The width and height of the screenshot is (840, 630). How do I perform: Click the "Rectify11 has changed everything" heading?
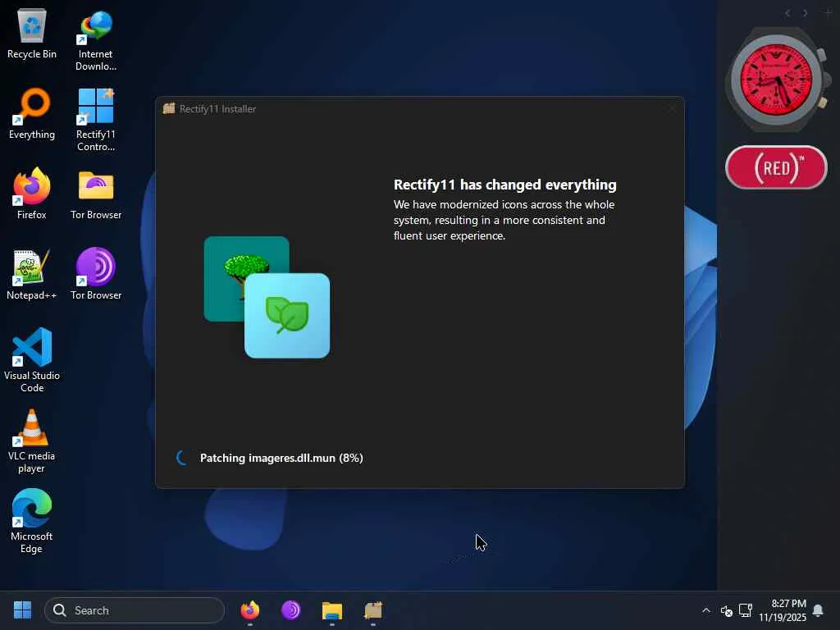click(504, 185)
